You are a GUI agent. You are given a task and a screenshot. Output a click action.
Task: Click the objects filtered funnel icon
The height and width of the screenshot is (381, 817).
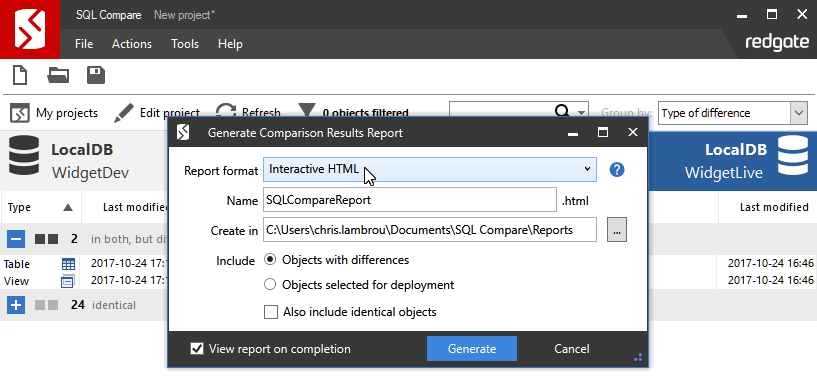[307, 110]
